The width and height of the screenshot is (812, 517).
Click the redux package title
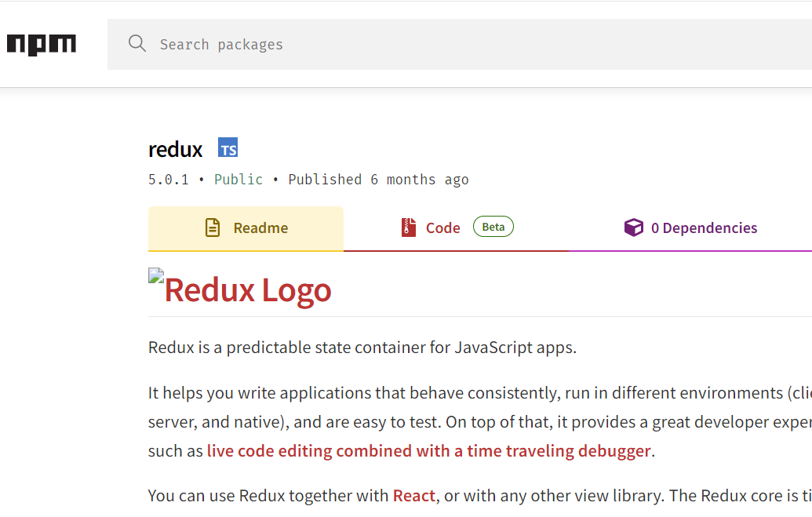click(x=175, y=150)
